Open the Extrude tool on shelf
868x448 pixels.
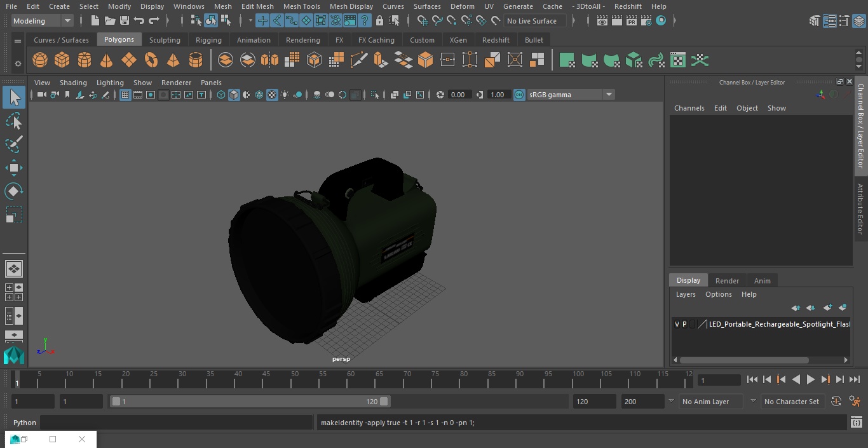point(381,60)
